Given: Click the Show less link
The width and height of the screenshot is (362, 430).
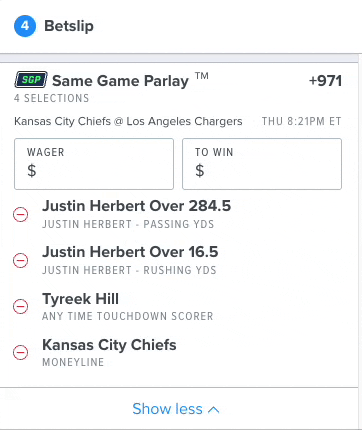Looking at the screenshot, I should pyautogui.click(x=176, y=409).
